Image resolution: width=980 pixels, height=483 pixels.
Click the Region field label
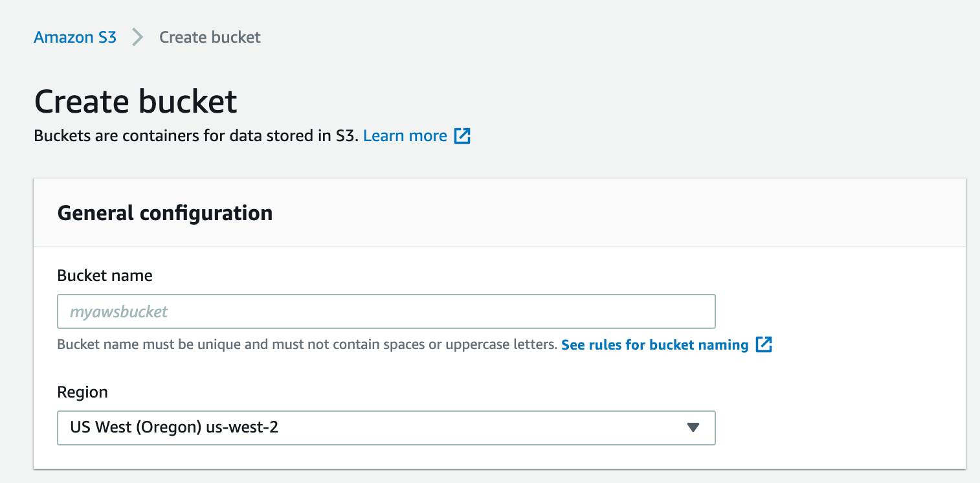pos(82,392)
